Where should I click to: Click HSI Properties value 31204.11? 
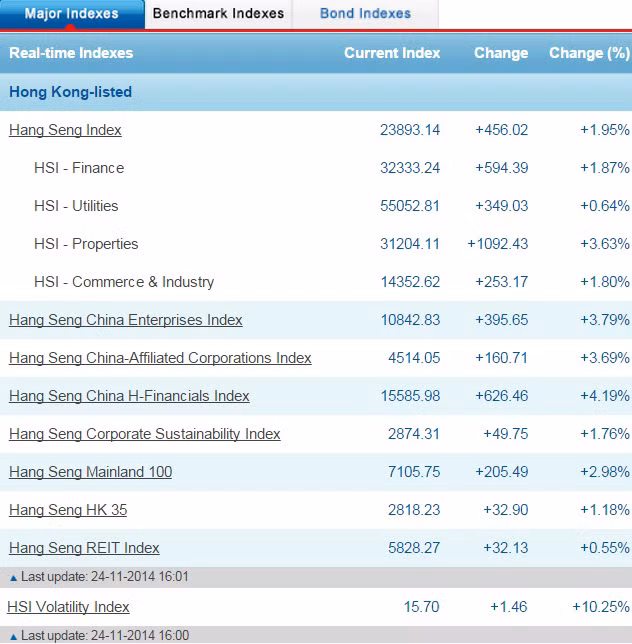pos(410,244)
